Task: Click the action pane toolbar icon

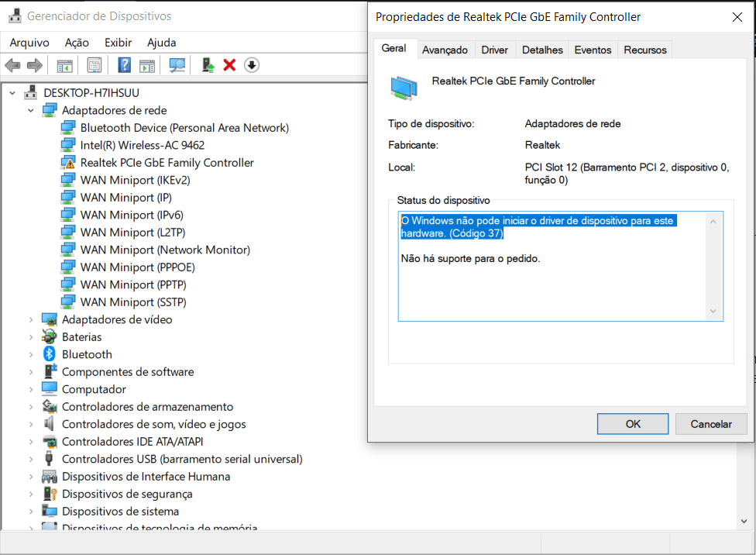Action: 147,65
